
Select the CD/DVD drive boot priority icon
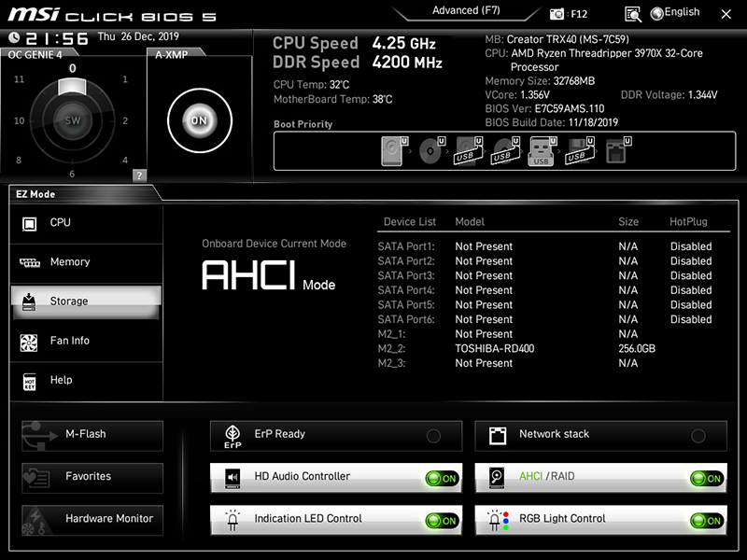431,151
